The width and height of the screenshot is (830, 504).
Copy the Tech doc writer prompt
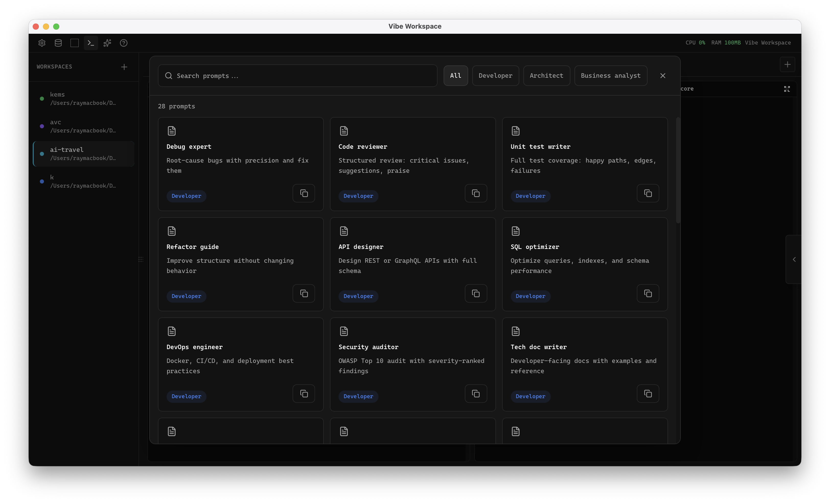tap(648, 394)
